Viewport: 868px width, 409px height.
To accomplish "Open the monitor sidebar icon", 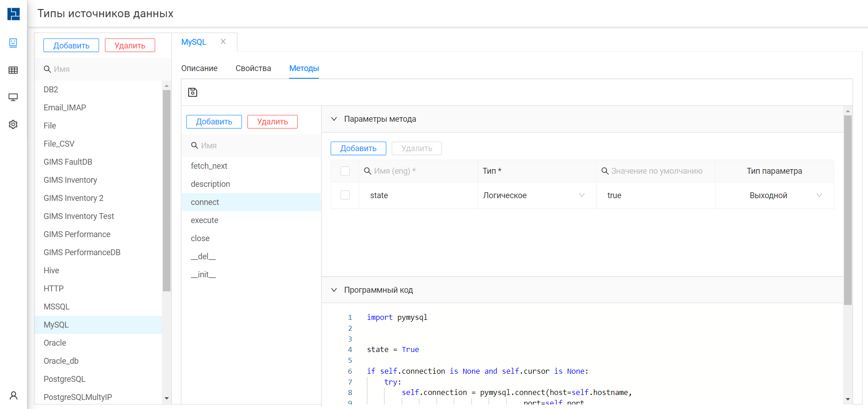I will click(x=13, y=97).
